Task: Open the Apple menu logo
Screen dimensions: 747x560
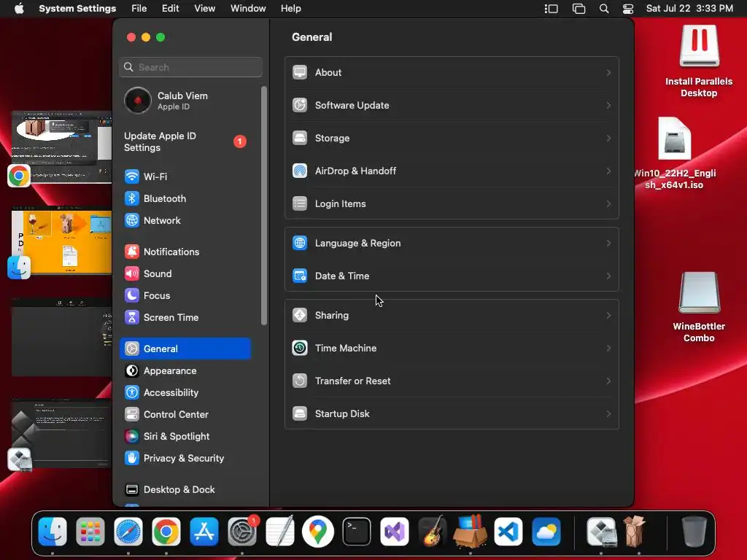Action: click(x=19, y=9)
